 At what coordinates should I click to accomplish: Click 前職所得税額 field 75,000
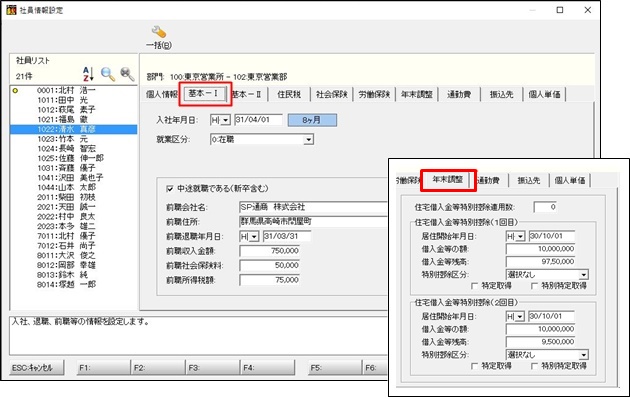[270, 280]
